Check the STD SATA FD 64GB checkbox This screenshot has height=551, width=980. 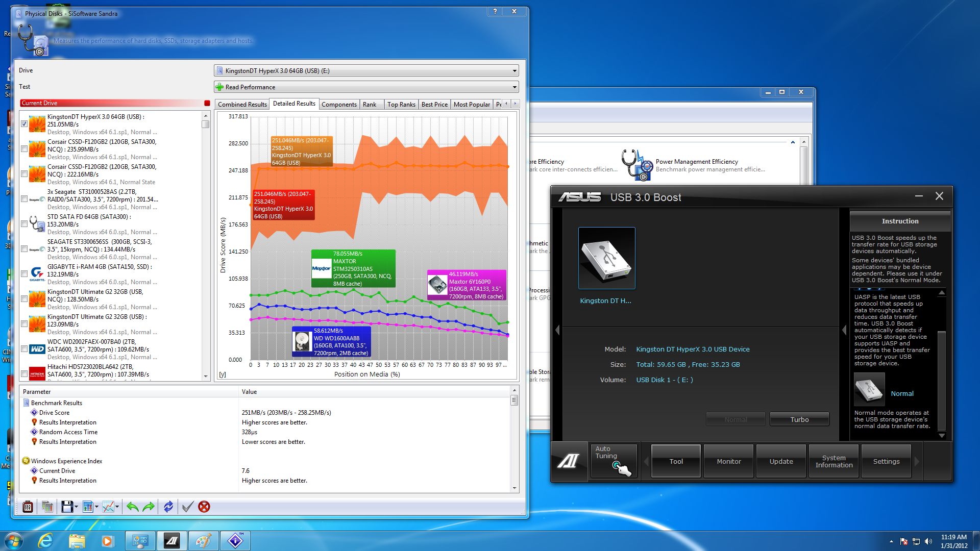(x=24, y=224)
